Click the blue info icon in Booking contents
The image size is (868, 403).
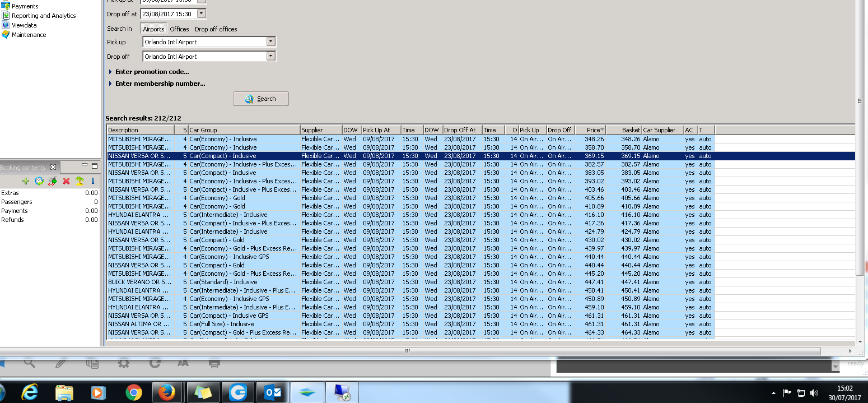(x=93, y=181)
